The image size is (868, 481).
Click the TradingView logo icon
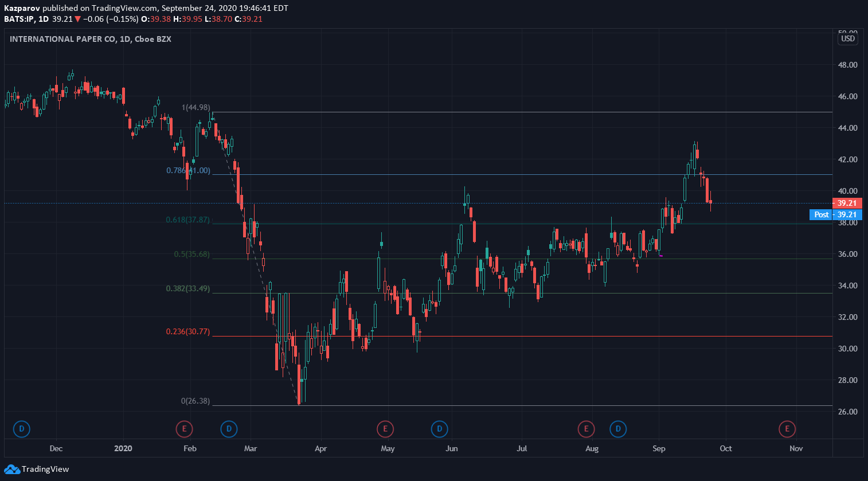click(x=12, y=470)
